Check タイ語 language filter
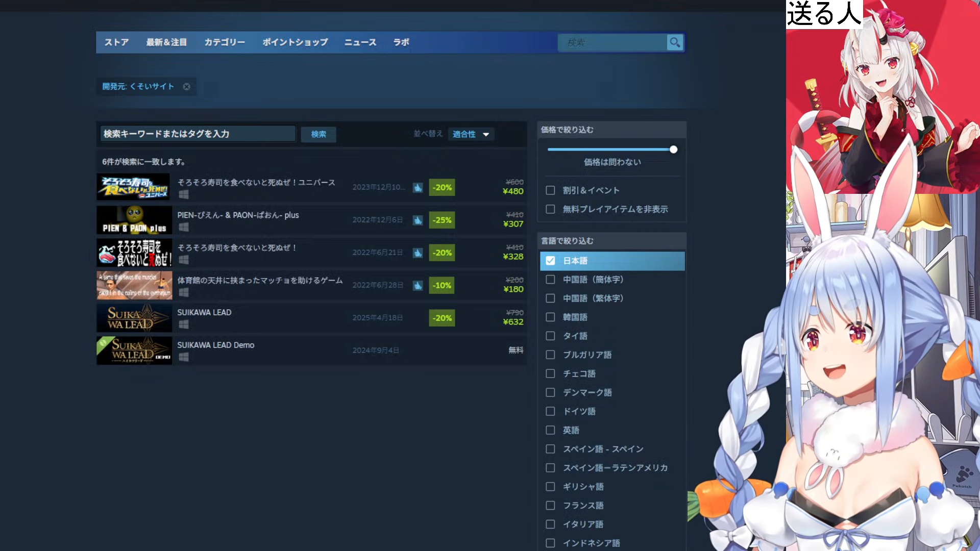Image resolution: width=980 pixels, height=551 pixels. coord(550,336)
